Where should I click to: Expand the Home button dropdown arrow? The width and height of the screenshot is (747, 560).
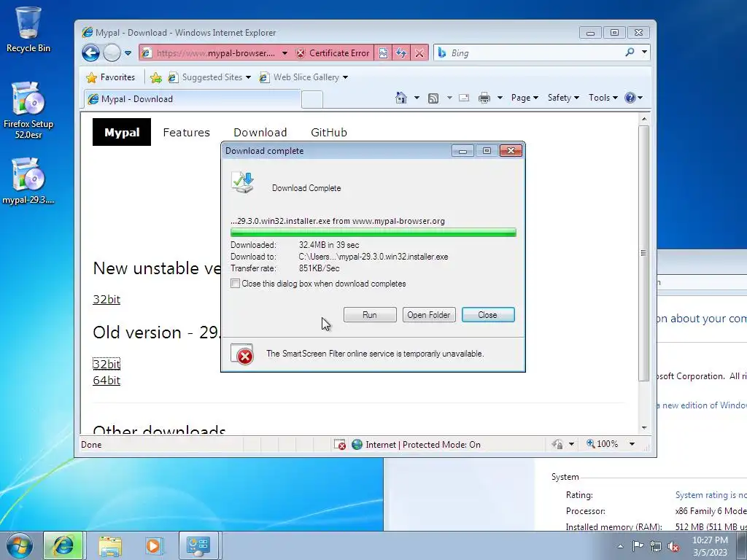click(x=417, y=98)
